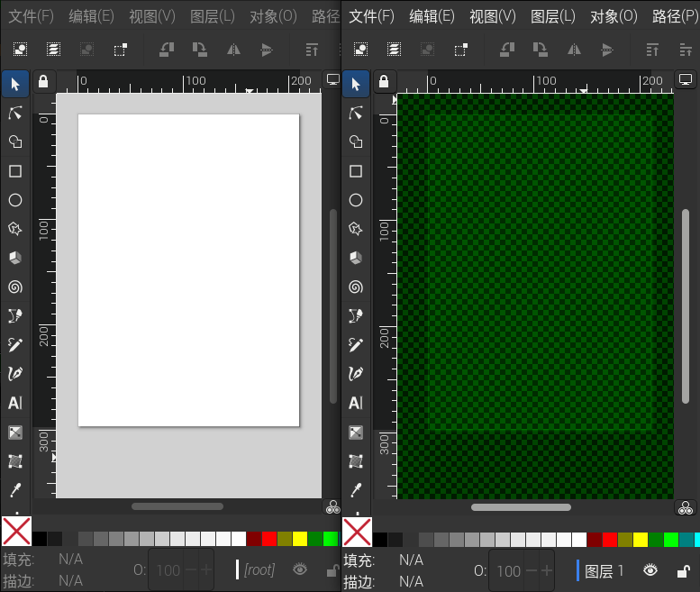
Task: Open display options monitor icon in right window
Action: click(686, 80)
